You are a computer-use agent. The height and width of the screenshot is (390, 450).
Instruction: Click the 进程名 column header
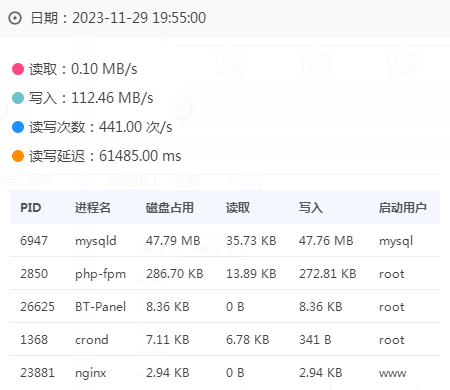coord(93,208)
